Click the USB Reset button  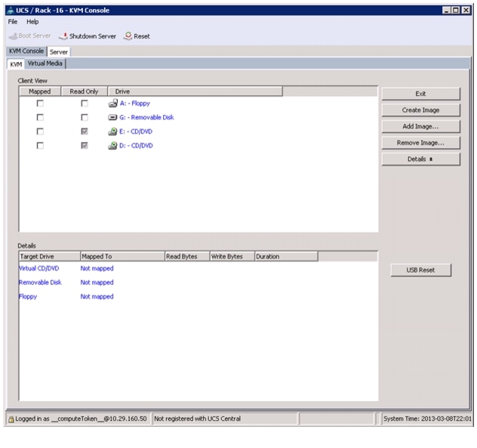[x=420, y=270]
